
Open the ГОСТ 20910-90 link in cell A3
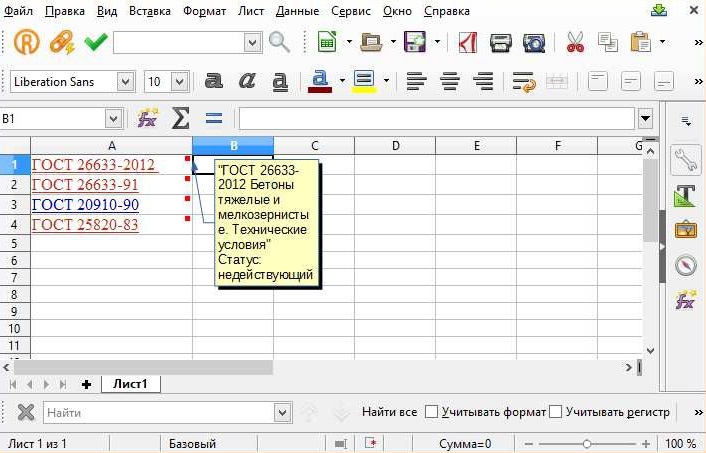(85, 205)
